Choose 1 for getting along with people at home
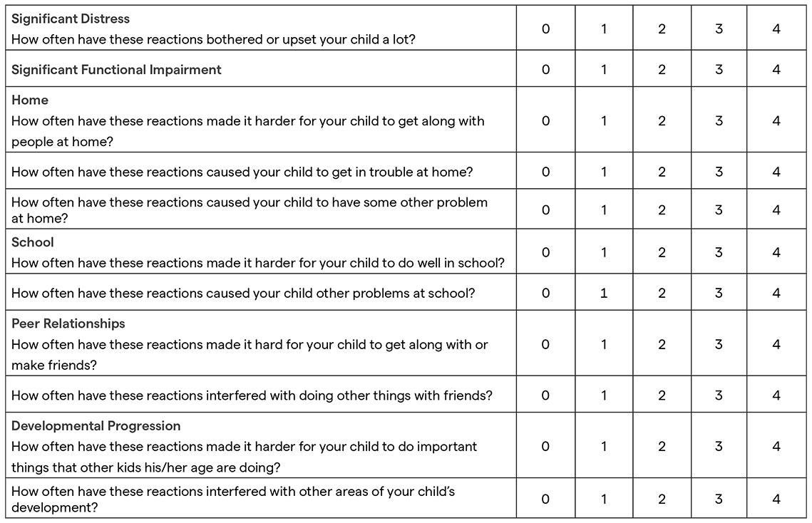Image resolution: width=812 pixels, height=523 pixels. tap(604, 121)
